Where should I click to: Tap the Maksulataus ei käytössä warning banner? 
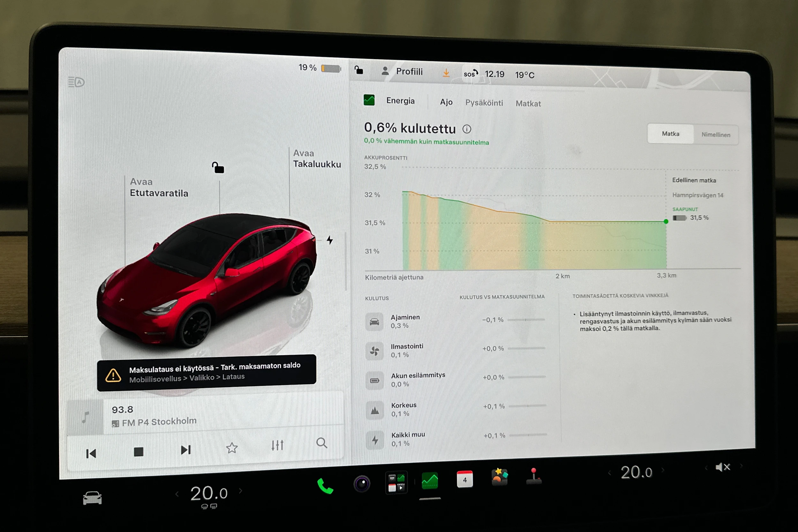[206, 372]
